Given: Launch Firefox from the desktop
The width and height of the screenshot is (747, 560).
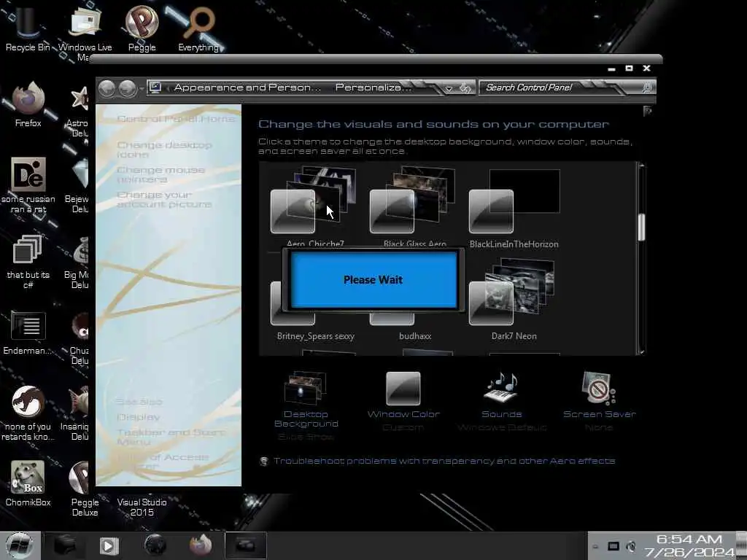Looking at the screenshot, I should pos(28,104).
